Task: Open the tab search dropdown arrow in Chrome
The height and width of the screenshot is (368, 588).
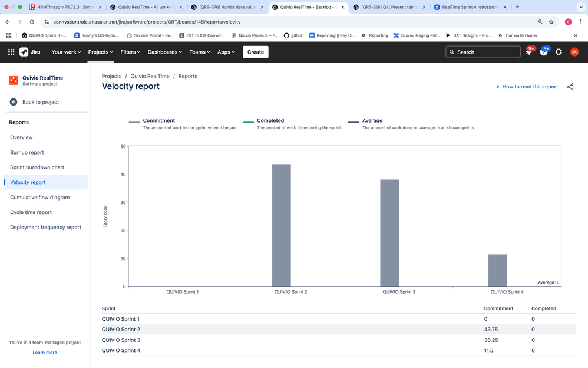Action: point(581,7)
